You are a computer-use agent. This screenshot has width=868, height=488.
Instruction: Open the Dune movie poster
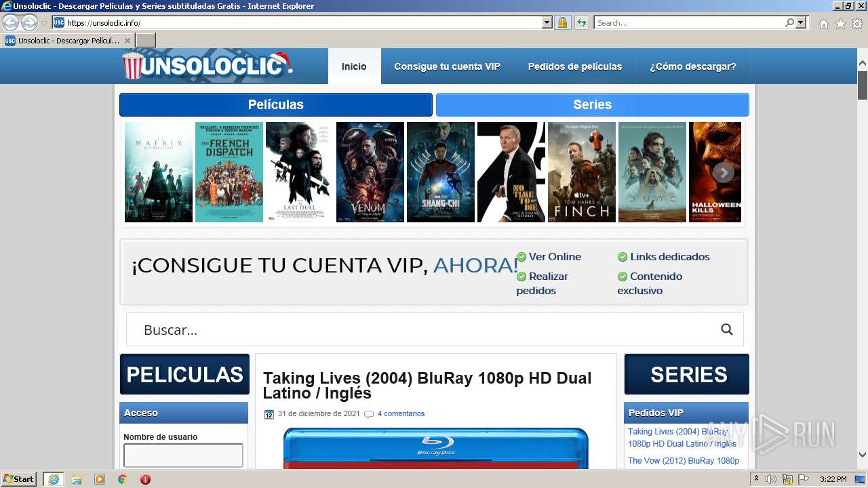pyautogui.click(x=652, y=172)
